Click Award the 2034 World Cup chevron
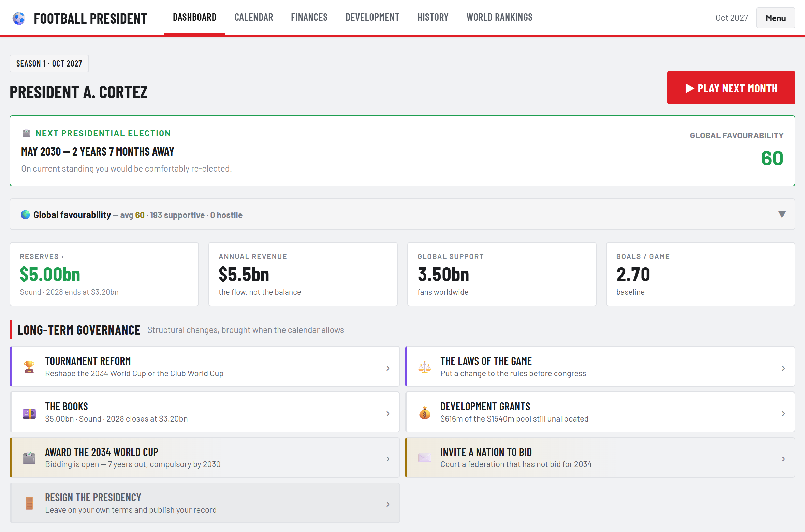This screenshot has height=532, width=805. click(x=388, y=459)
